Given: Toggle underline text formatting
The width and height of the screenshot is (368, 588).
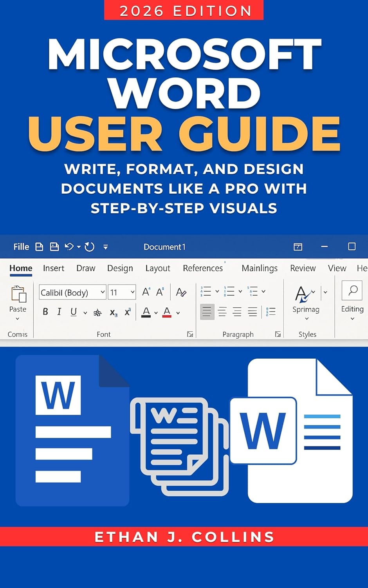Looking at the screenshot, I should coord(73,311).
